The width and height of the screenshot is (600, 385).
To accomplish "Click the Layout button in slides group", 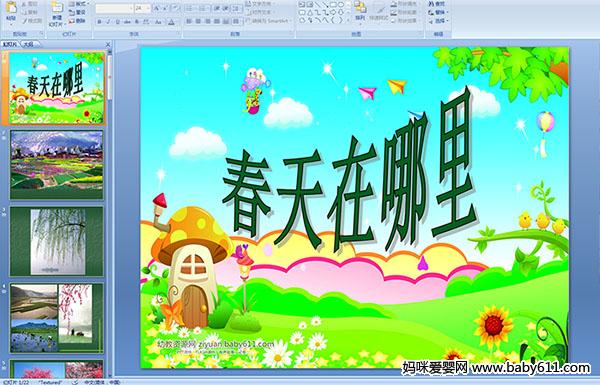I will click(x=78, y=4).
